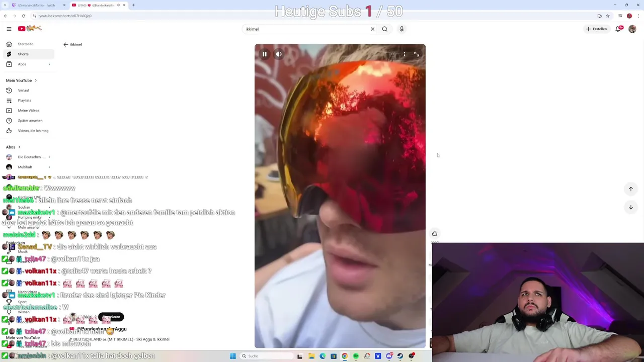Open the Short's three-dot options menu
Viewport: 644px width, 362px height.
(405, 54)
